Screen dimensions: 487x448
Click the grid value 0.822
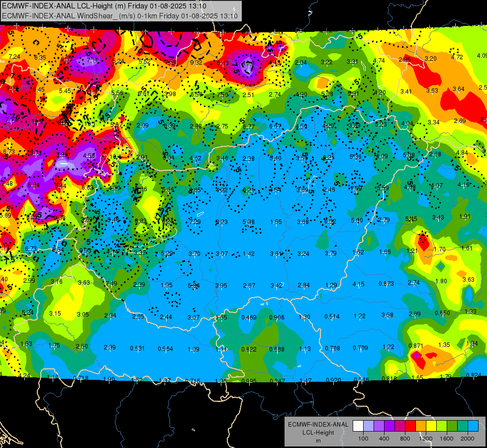coord(249,349)
